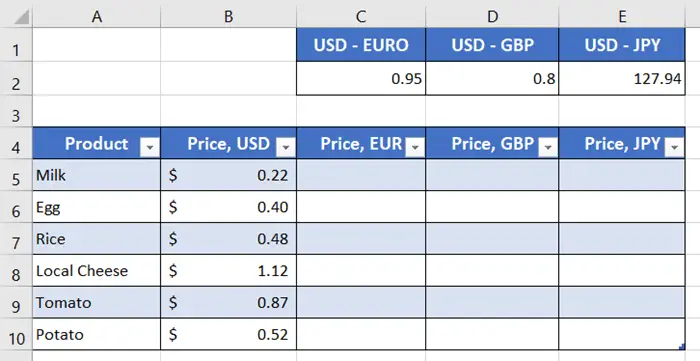Click the 0.8 exchange rate cell
The width and height of the screenshot is (700, 361).
[x=492, y=79]
